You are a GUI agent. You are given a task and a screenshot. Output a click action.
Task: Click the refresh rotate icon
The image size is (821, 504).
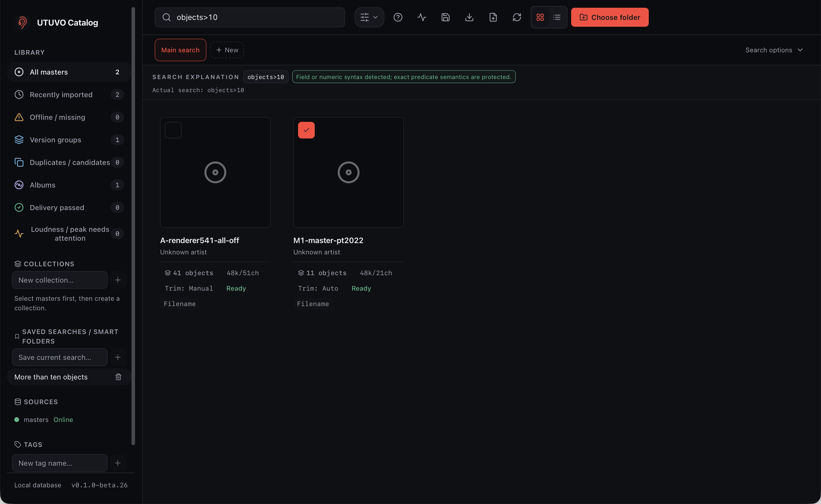pos(517,17)
